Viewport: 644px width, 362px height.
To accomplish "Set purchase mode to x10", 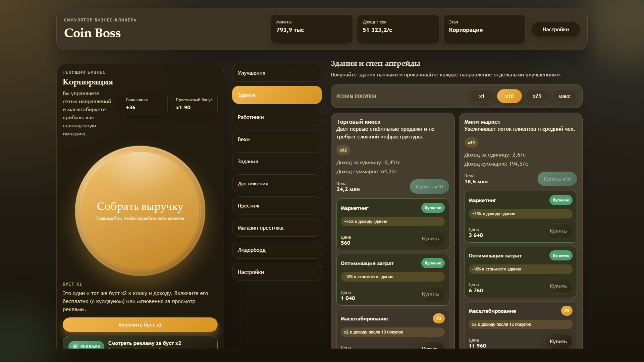I will (509, 96).
